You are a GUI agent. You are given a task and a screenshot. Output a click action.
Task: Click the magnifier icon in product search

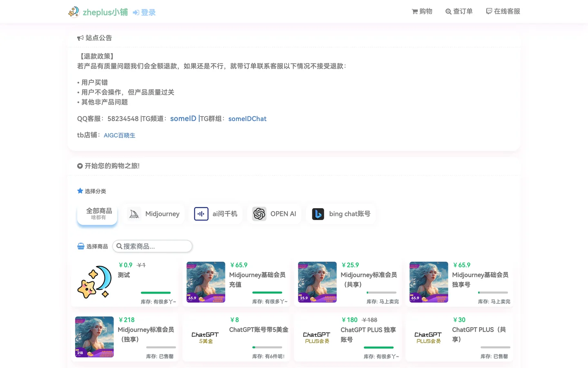coord(119,246)
